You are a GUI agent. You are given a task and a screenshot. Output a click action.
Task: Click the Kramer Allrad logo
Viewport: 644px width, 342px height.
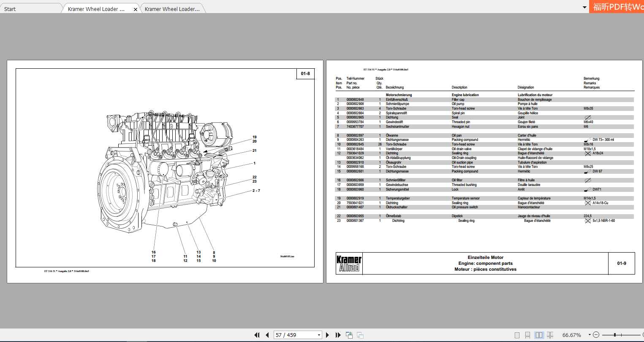349,264
